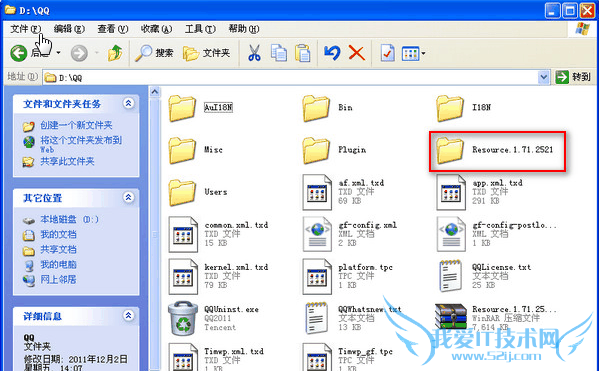Select the Users folder
This screenshot has width=599, height=371.
pos(198,192)
